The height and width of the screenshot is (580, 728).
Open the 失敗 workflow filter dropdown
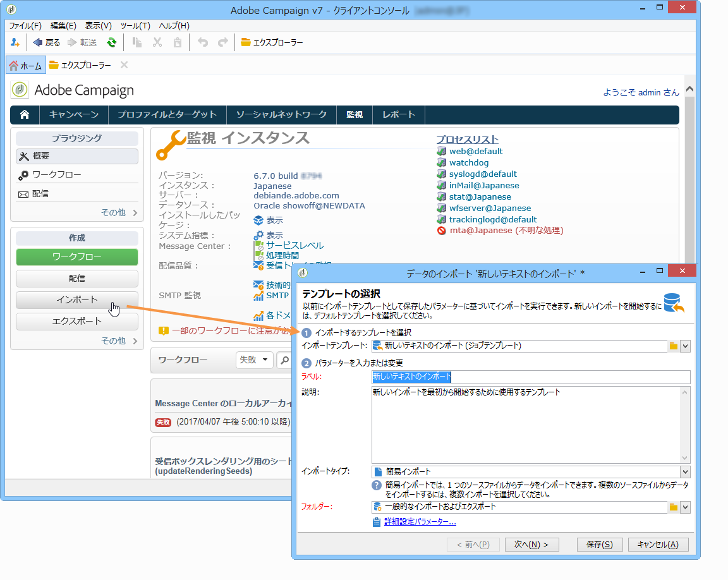[x=254, y=360]
